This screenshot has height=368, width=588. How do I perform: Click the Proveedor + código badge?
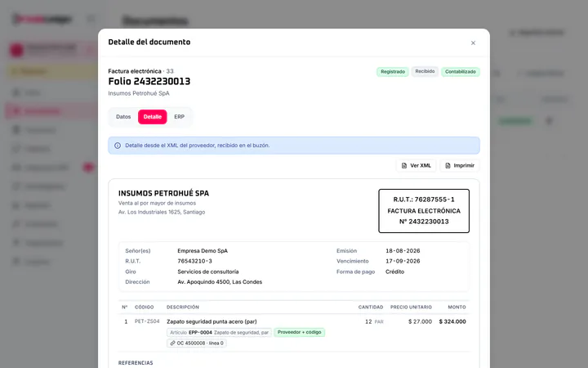(x=299, y=332)
